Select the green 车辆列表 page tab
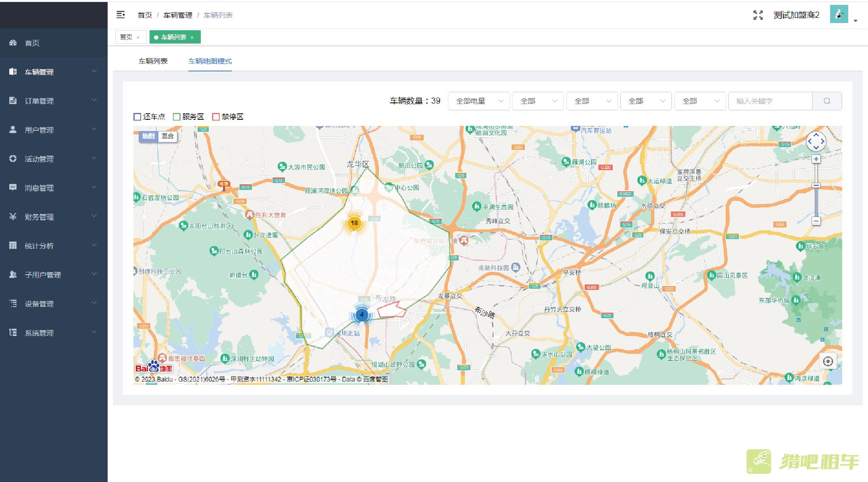 tap(175, 37)
